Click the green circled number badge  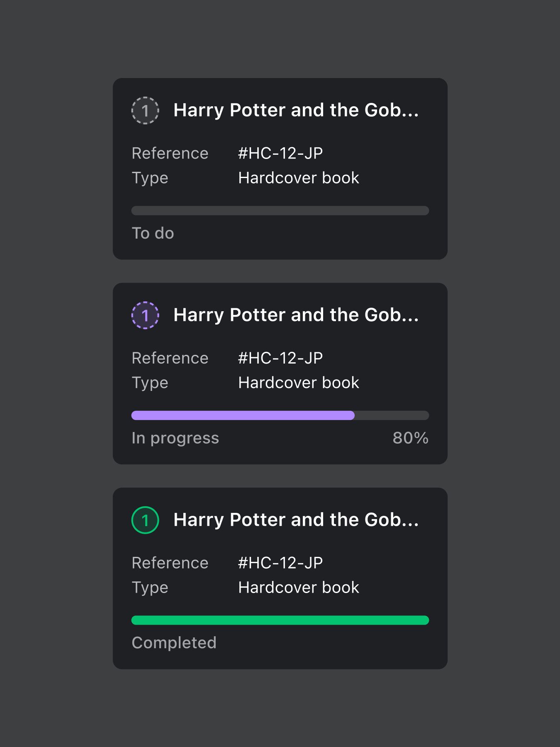pyautogui.click(x=145, y=520)
